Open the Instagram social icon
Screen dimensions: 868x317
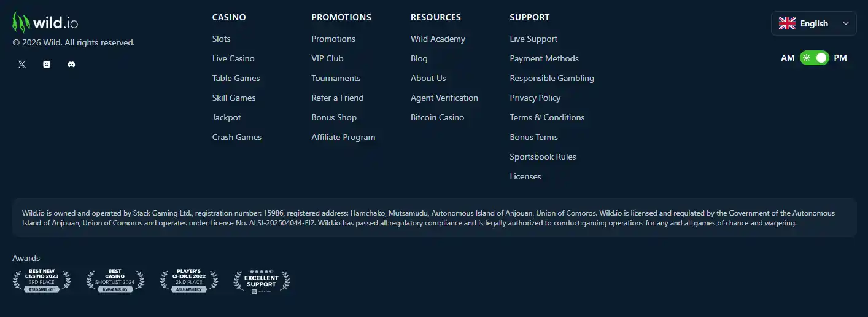47,64
